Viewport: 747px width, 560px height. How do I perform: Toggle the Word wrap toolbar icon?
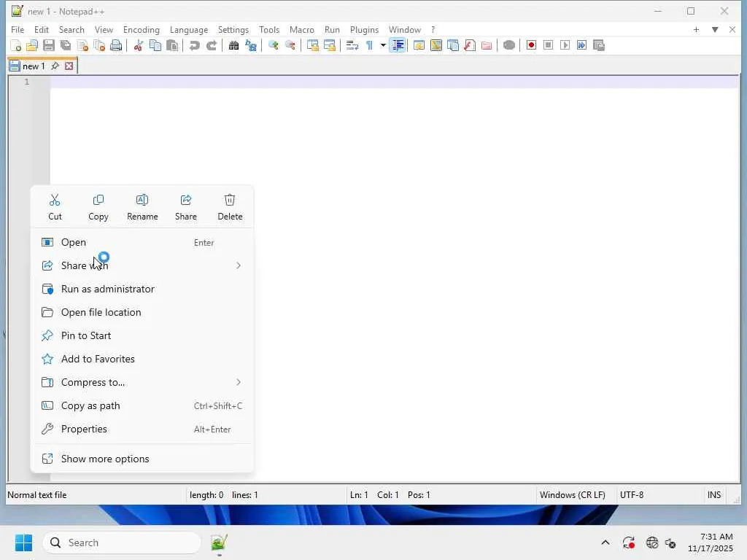352,46
